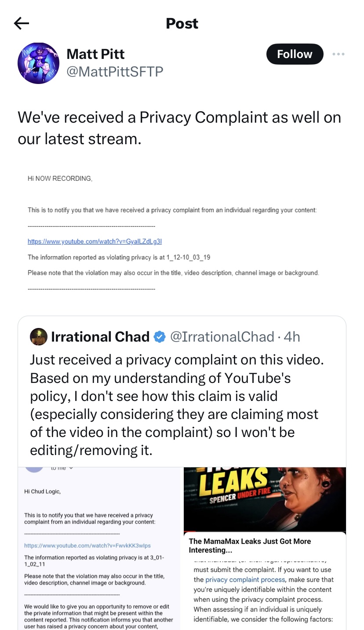Tap the @IrrationalChad handle

[x=222, y=337]
